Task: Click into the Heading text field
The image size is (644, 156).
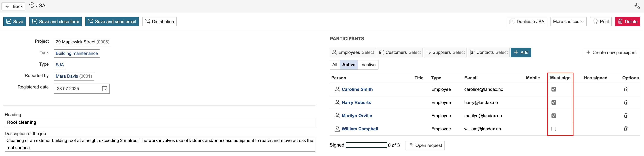Action: pyautogui.click(x=160, y=122)
